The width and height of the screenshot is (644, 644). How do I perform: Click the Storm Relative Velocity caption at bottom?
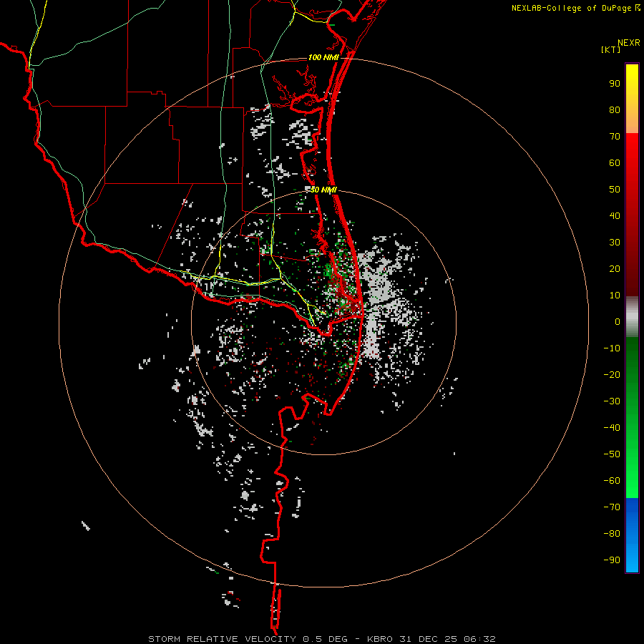coord(322,639)
